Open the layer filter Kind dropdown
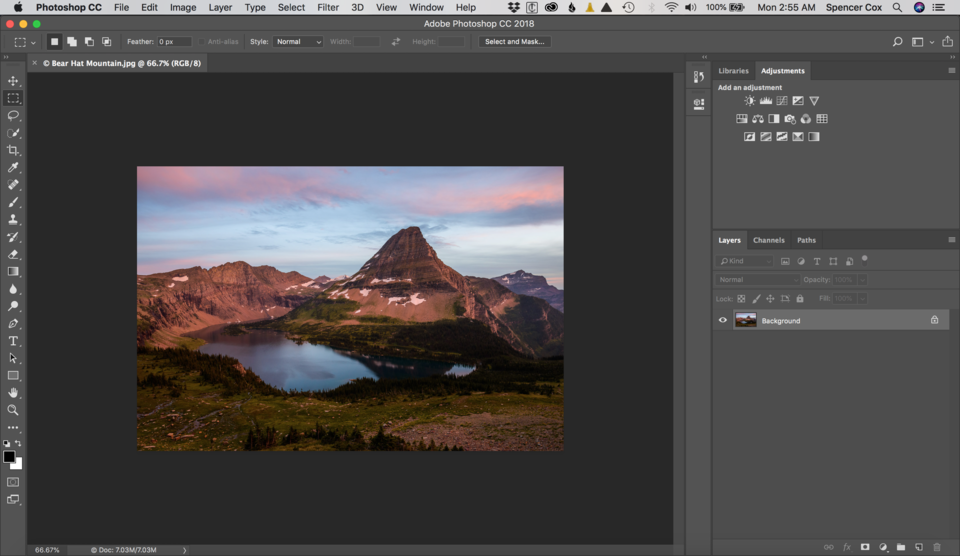Image resolution: width=960 pixels, height=556 pixels. (x=744, y=261)
